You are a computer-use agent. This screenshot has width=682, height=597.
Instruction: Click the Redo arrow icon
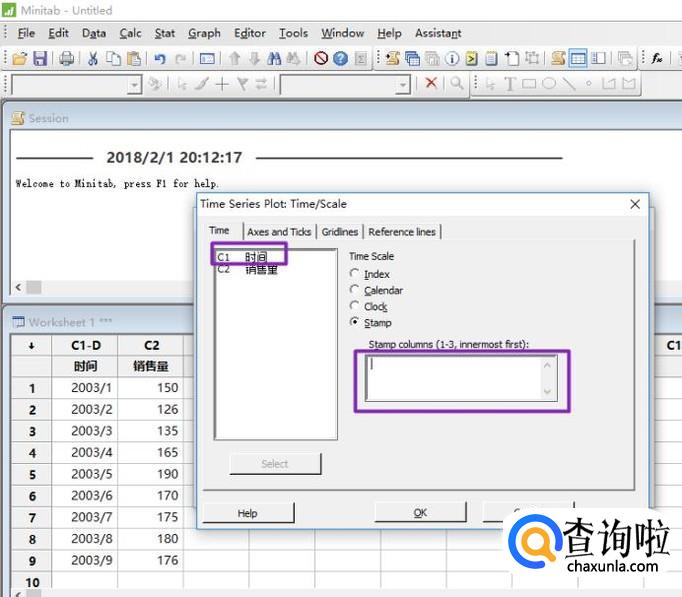coord(181,58)
